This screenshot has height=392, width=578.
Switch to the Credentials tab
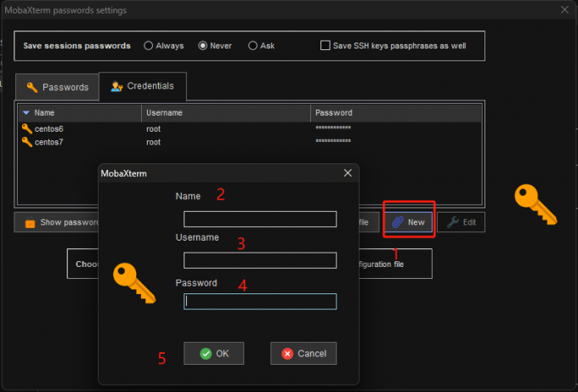coord(143,86)
